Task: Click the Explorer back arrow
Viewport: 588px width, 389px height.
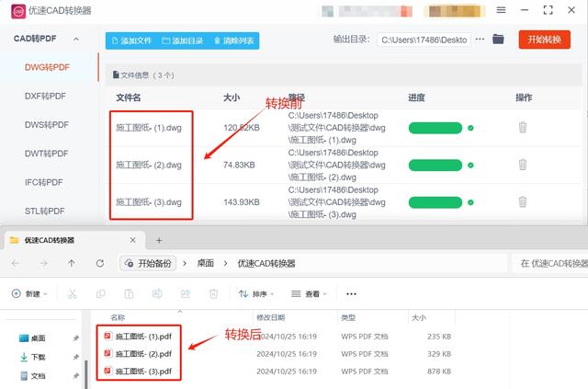Action: [16, 264]
